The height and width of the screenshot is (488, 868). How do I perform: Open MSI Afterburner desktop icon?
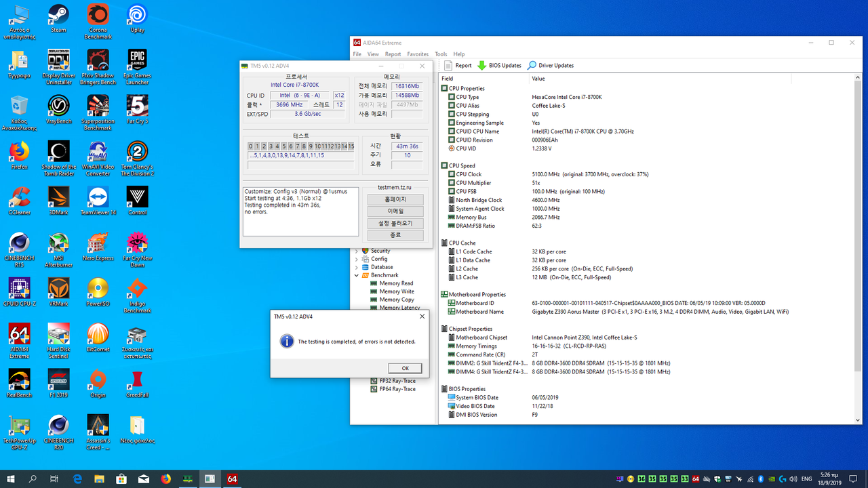[58, 249]
